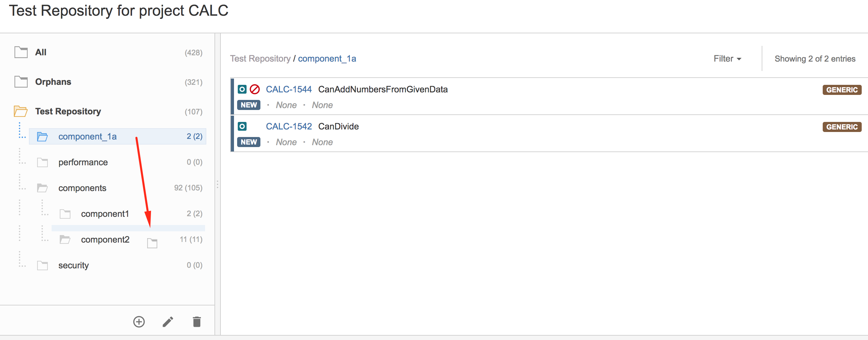This screenshot has width=868, height=340.
Task: Open the Filter dropdown
Action: pyautogui.click(x=727, y=58)
